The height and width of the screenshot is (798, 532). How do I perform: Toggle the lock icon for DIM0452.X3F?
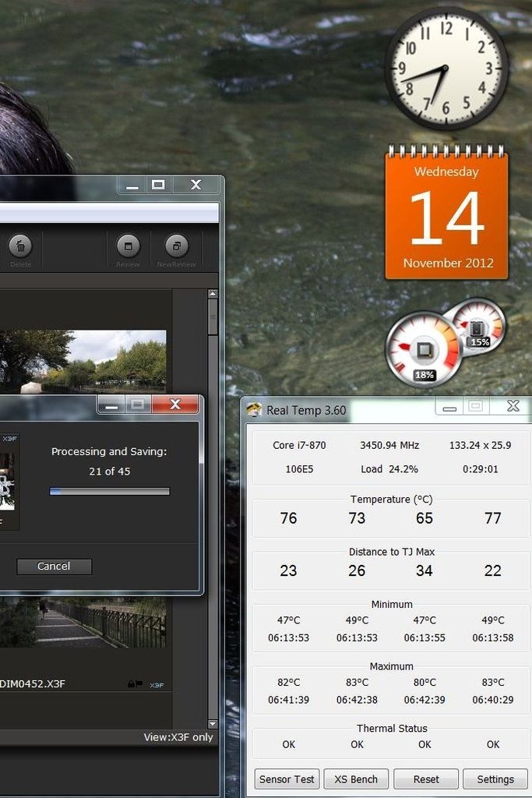pos(132,684)
